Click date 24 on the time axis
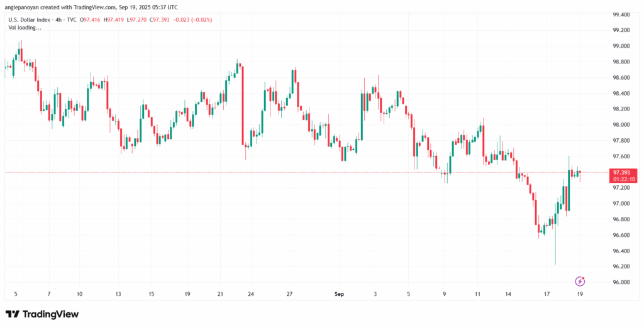The height and width of the screenshot is (328, 644). click(x=251, y=293)
